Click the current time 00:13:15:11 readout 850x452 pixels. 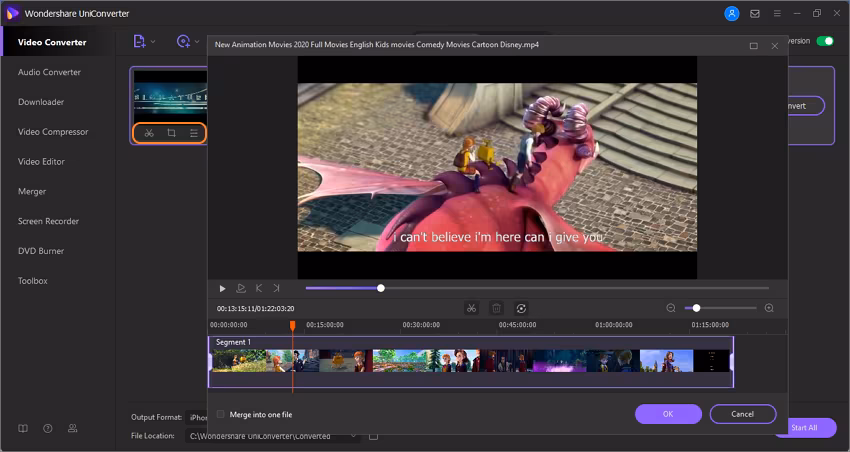tap(236, 308)
